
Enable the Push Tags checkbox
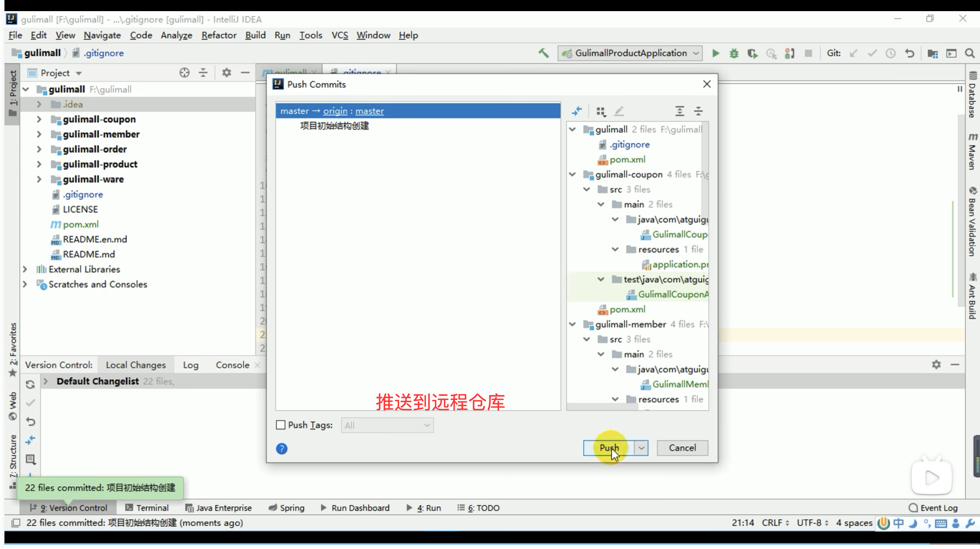click(280, 425)
